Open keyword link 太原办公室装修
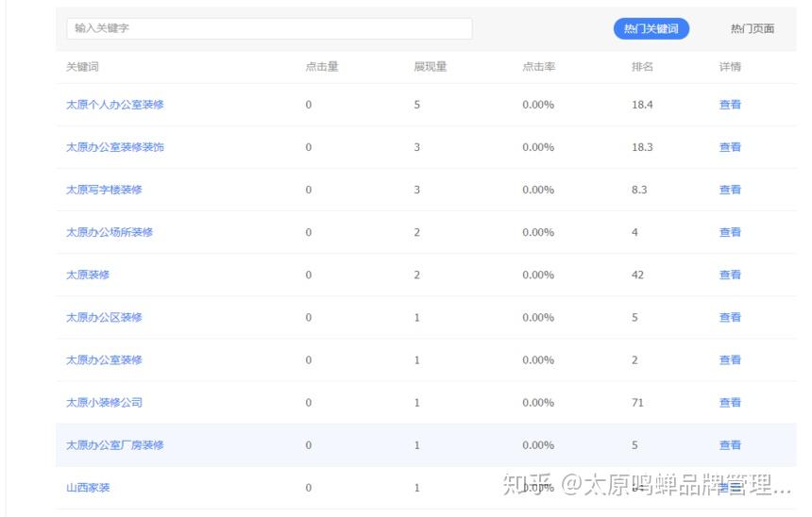 point(104,359)
